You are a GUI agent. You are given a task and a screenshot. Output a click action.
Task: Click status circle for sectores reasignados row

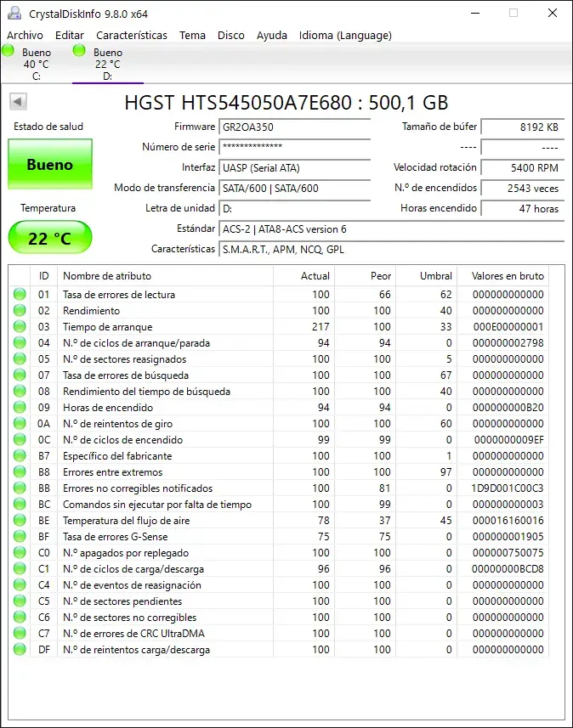20,358
